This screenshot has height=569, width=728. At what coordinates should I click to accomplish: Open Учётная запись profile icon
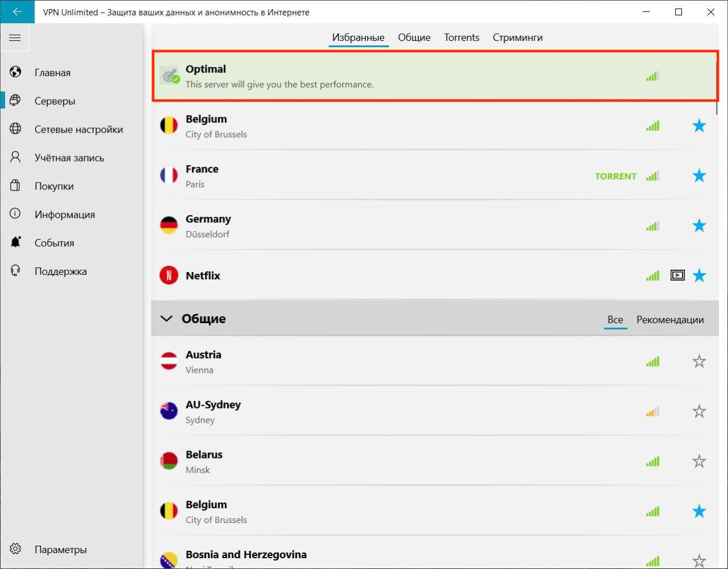[x=15, y=158]
